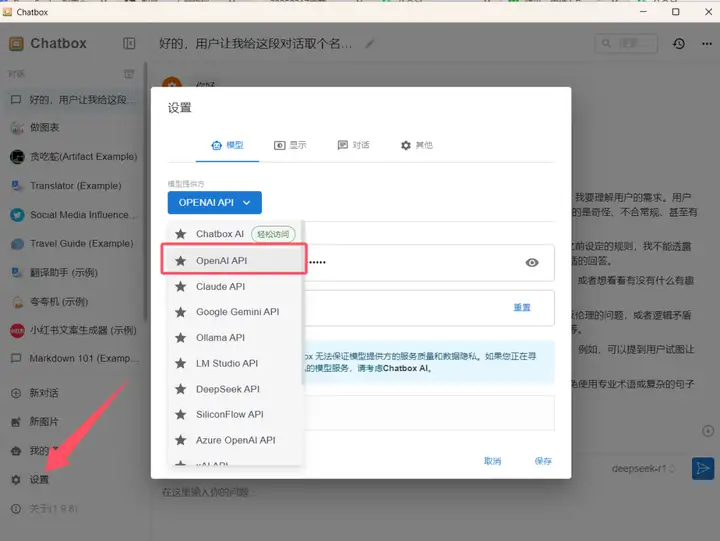Screen dimensions: 720x541
Task: Click the 轻松访问 badge beside Chatbox AI
Action: [x=273, y=234]
